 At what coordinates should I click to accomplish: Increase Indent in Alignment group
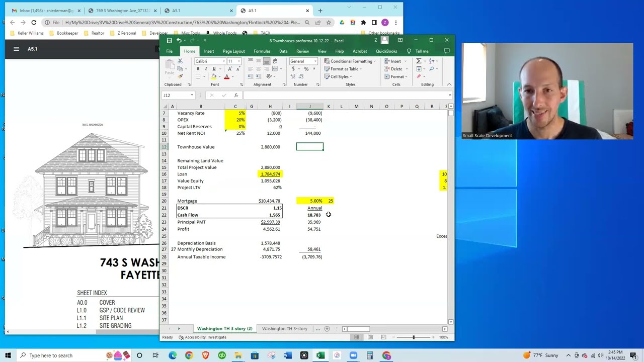coord(258,76)
